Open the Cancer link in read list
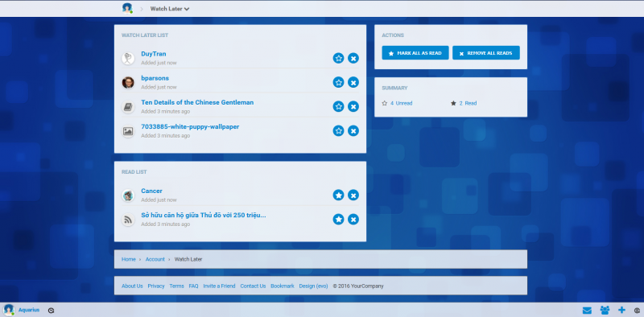Screen dimensions: 644x317 coord(151,191)
